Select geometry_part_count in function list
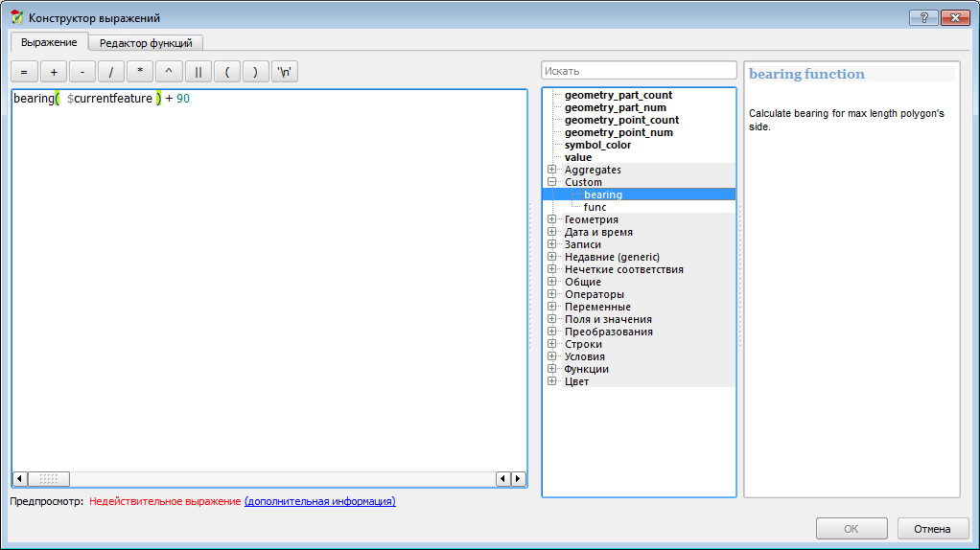 click(618, 95)
